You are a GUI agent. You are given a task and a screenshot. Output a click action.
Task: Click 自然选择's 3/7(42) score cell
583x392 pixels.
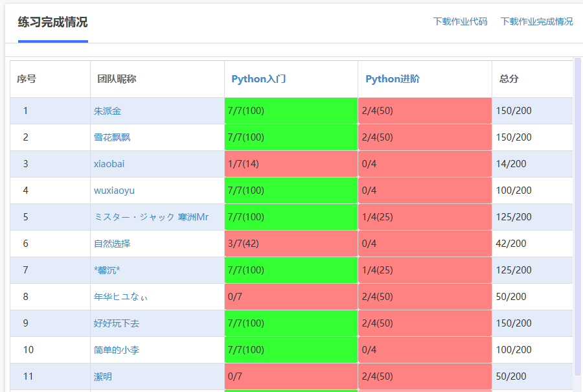pyautogui.click(x=291, y=244)
